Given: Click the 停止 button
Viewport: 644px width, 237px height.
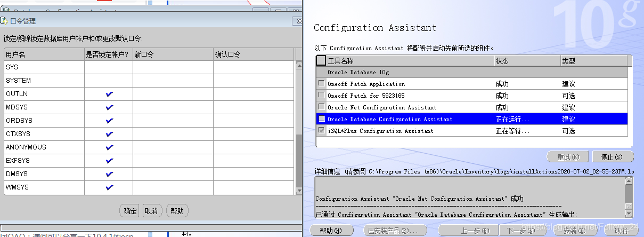Looking at the screenshot, I should click(x=613, y=157).
